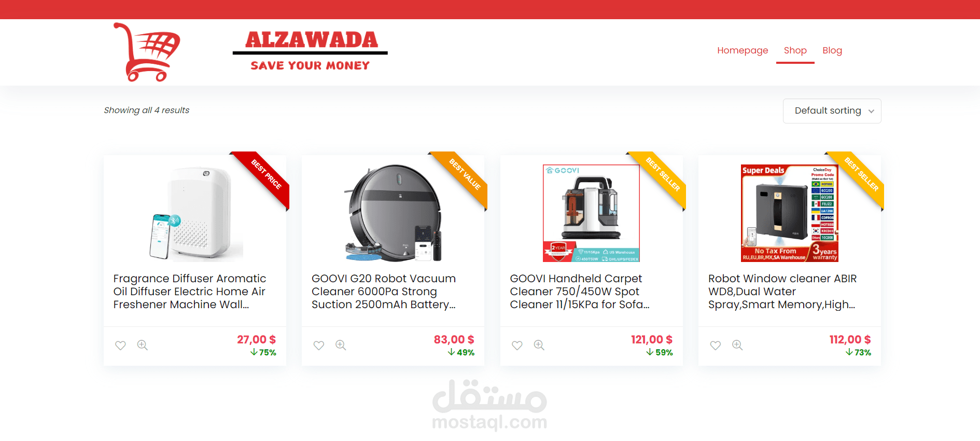Open the Default sorting dropdown

[x=832, y=111]
